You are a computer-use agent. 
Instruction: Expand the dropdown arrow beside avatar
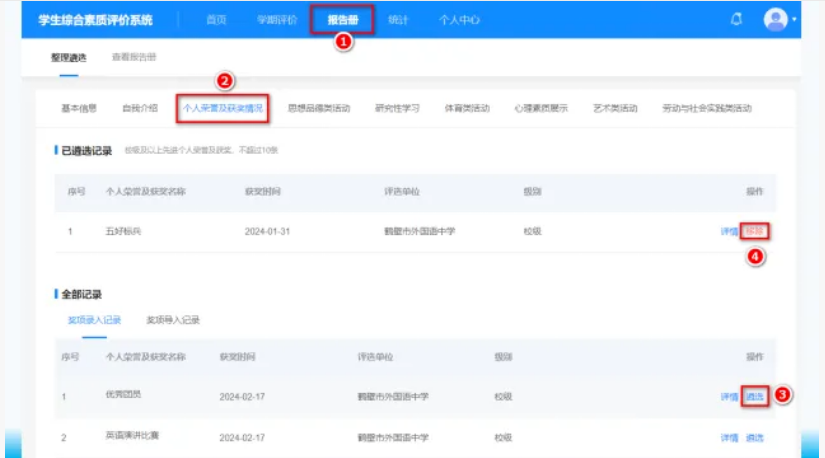(794, 20)
